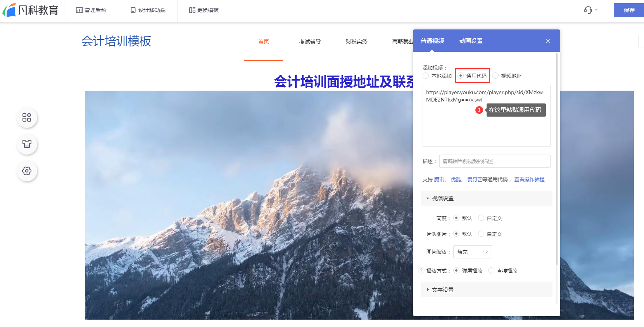This screenshot has width=644, height=327.
Task: Open 更换模板 from the top bar
Action: point(204,10)
